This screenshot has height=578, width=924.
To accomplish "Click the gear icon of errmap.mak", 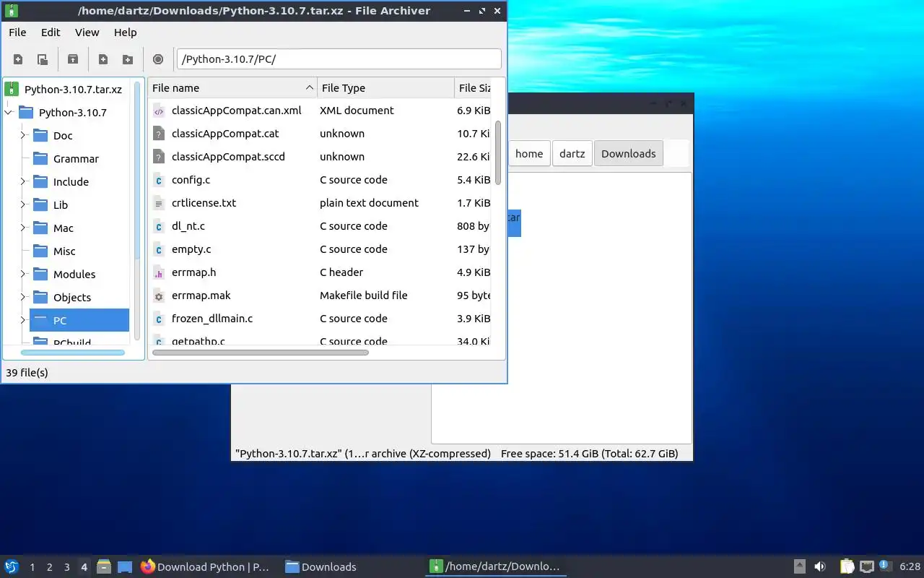I will (159, 296).
